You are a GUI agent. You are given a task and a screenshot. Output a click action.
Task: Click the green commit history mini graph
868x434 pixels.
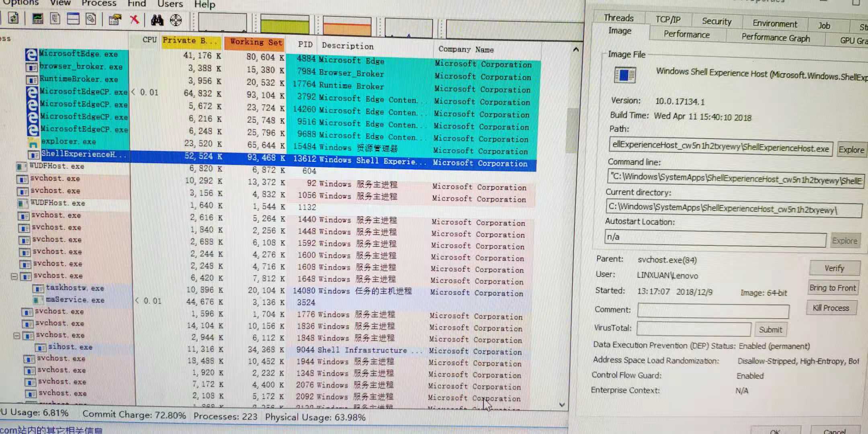[285, 25]
